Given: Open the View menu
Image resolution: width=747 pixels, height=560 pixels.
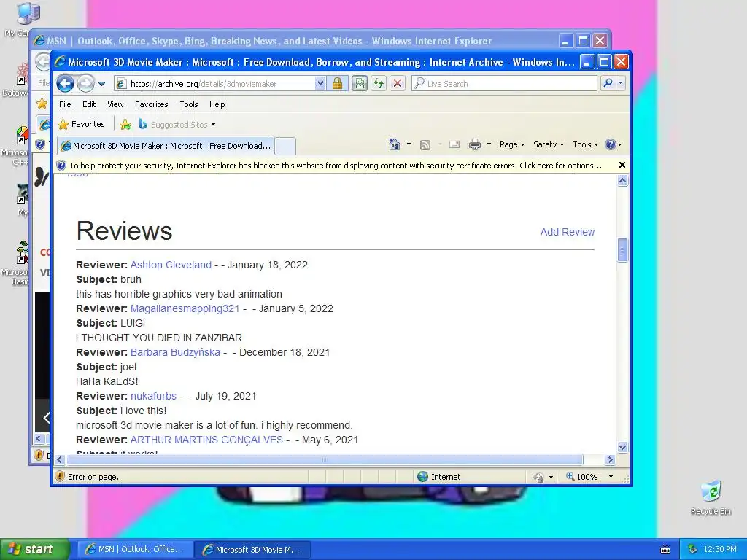Looking at the screenshot, I should tap(115, 104).
